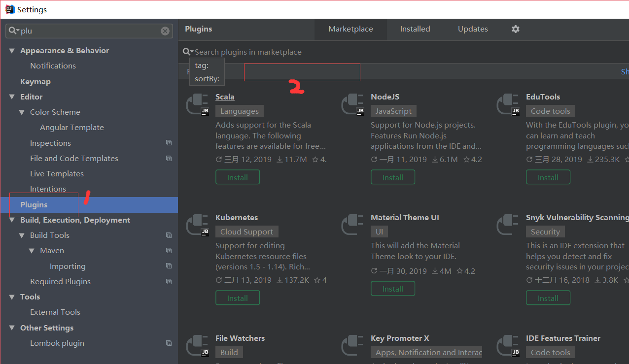Click the Snyk Vulnerability Scanning plugin icon
The width and height of the screenshot is (629, 364).
[x=508, y=225]
